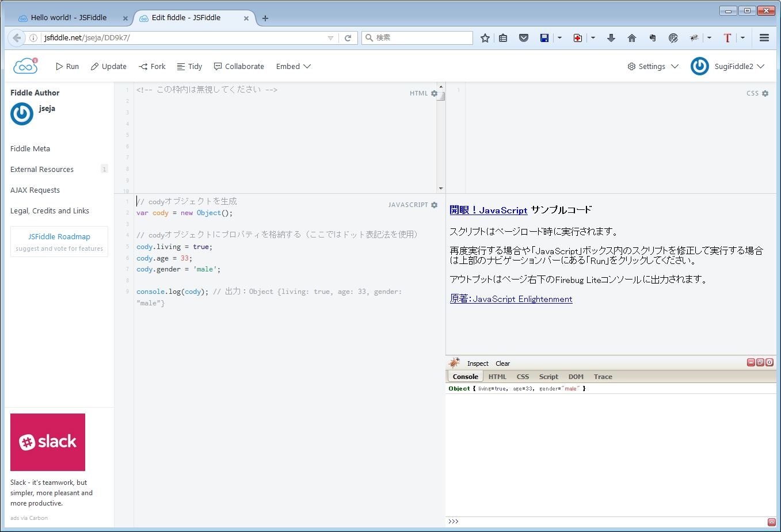
Task: Click the Firefox bookmark star icon
Action: [485, 38]
